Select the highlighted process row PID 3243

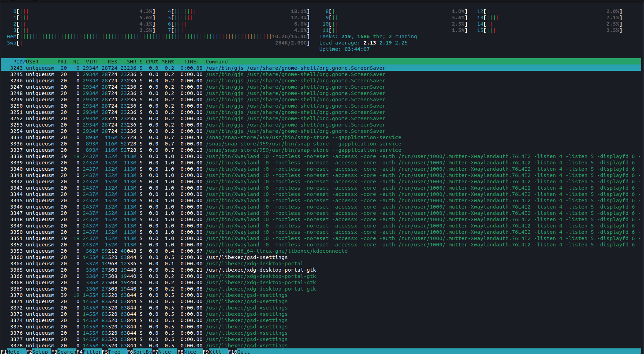[x=321, y=68]
